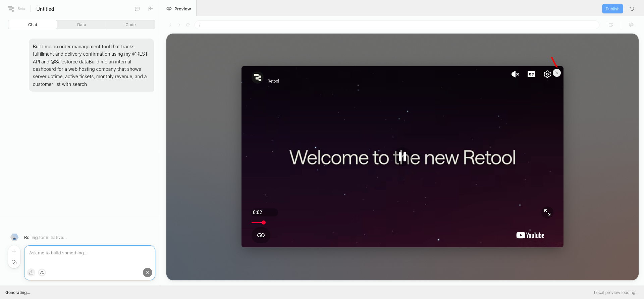644x299 pixels.
Task: Collapse the chat sidebar panel
Action: (x=151, y=9)
